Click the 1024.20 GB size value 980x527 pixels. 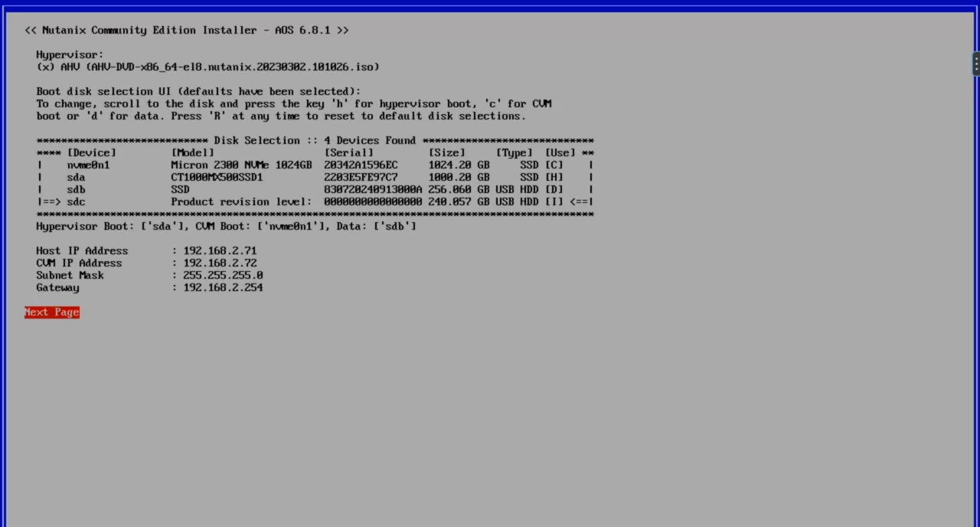[459, 165]
